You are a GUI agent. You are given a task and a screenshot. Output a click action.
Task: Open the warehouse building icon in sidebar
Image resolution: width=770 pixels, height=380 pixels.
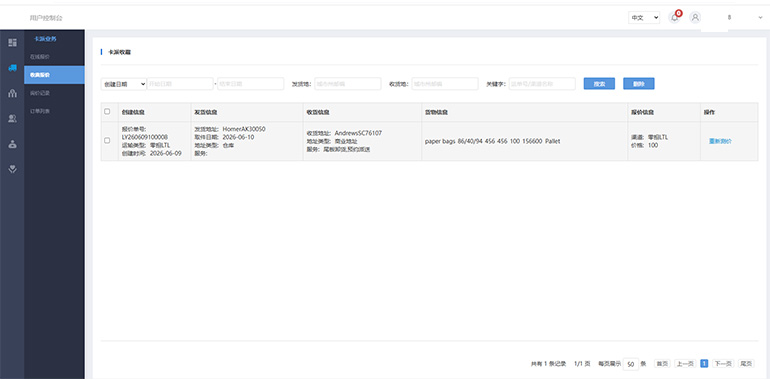pyautogui.click(x=13, y=93)
